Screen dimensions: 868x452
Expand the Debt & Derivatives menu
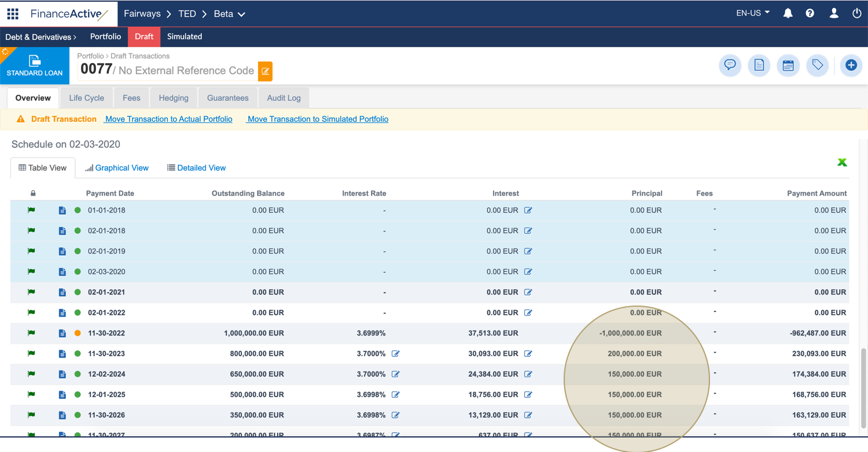coord(39,36)
